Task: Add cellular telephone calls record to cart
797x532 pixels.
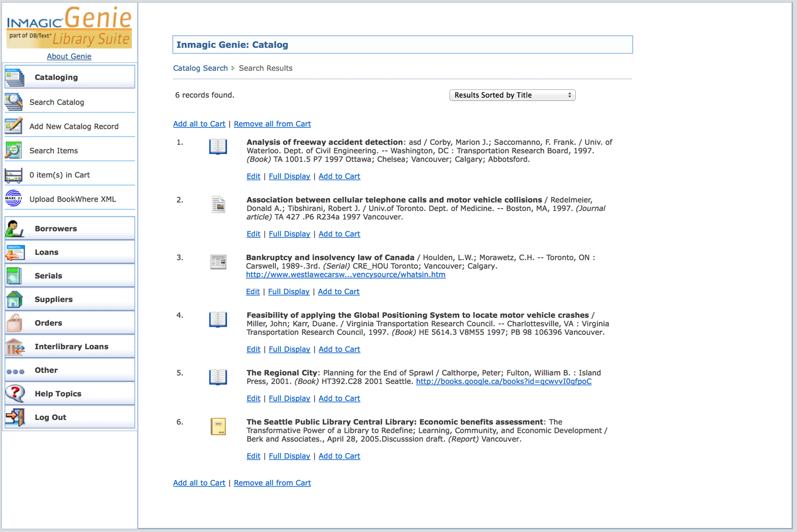Action: [339, 234]
